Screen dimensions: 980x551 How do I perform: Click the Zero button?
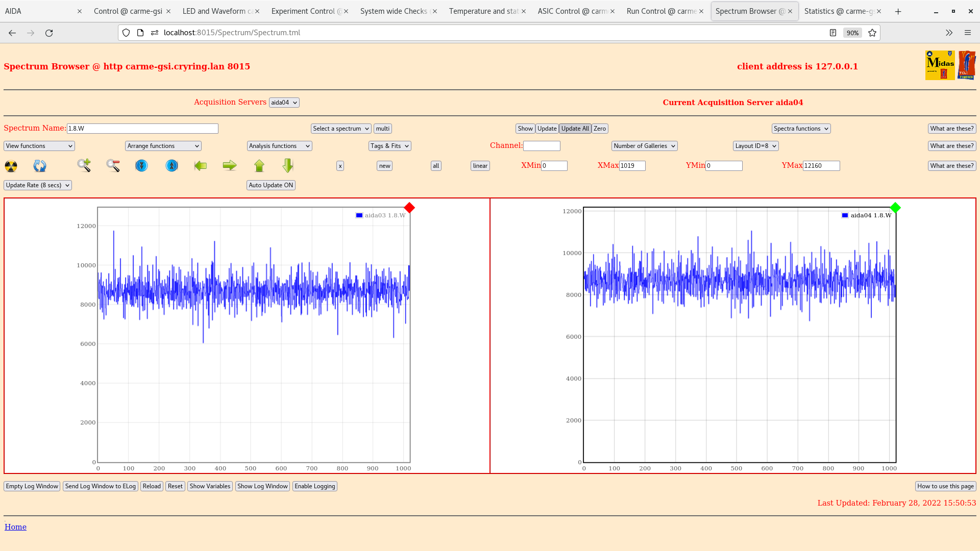tap(600, 129)
